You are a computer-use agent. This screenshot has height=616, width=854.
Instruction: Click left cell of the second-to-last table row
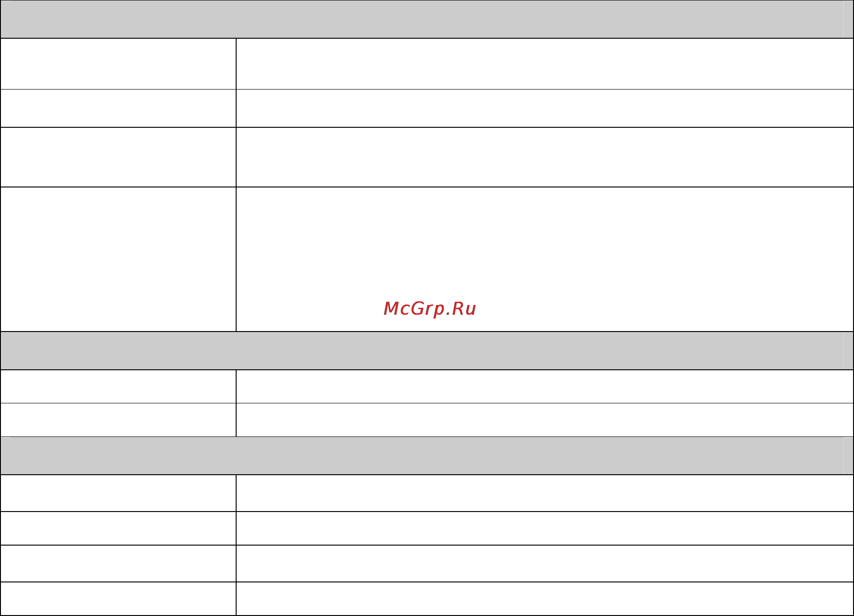pos(119,563)
